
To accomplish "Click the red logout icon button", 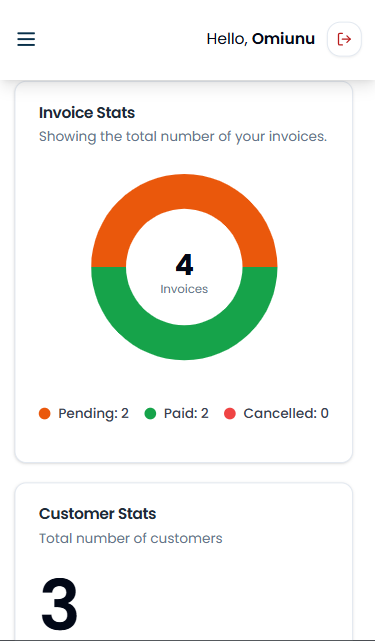I will tap(344, 39).
